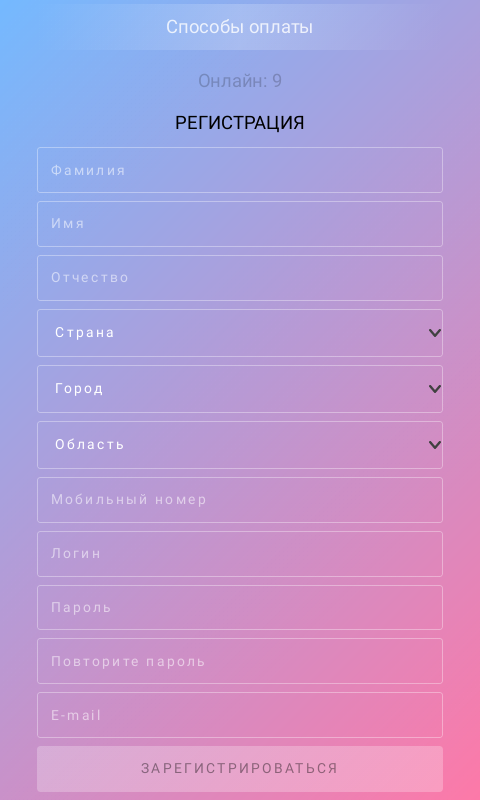Click the Страна dropdown chevron arrow
This screenshot has width=480, height=800.
point(435,333)
